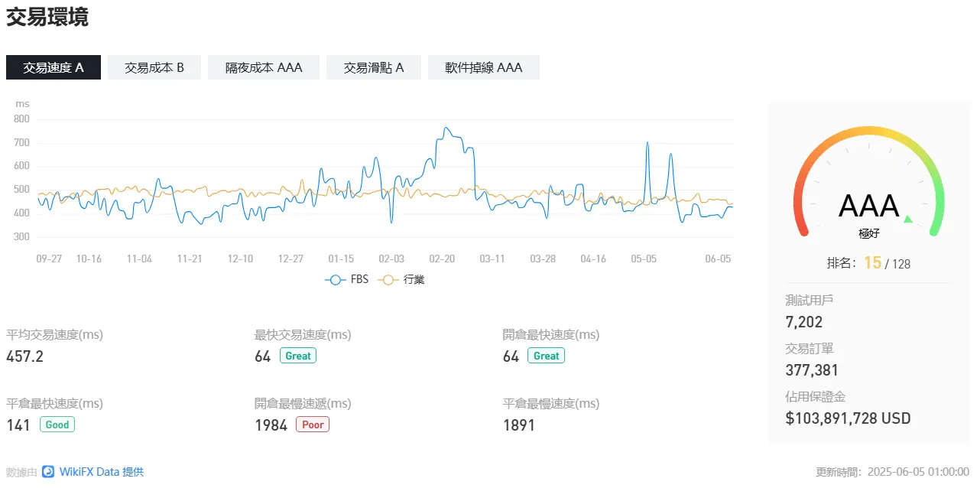This screenshot has height=488, width=980.
Task: Click the 佔用保證金 label
Action: coord(816,396)
